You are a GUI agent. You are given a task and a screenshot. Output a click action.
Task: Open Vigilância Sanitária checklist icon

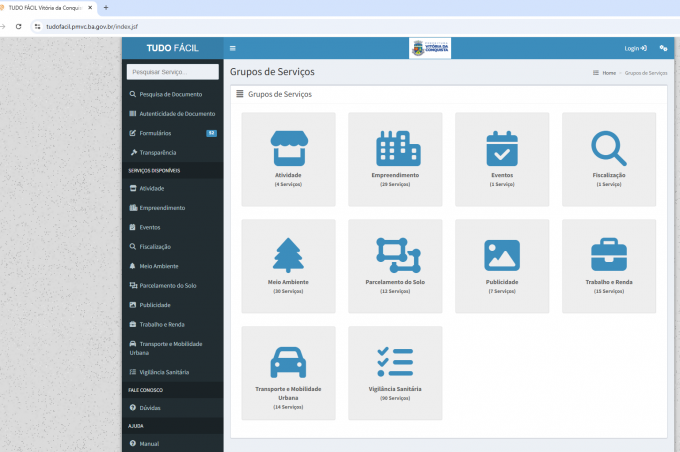(x=395, y=362)
